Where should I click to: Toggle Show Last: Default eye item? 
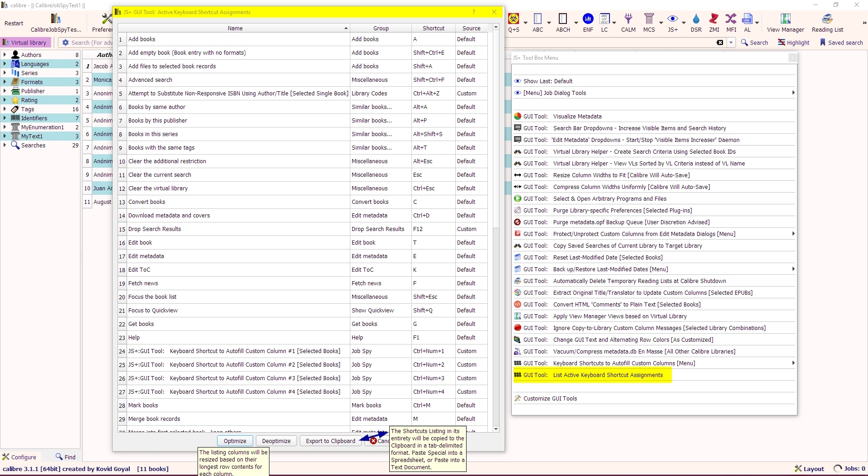click(547, 81)
